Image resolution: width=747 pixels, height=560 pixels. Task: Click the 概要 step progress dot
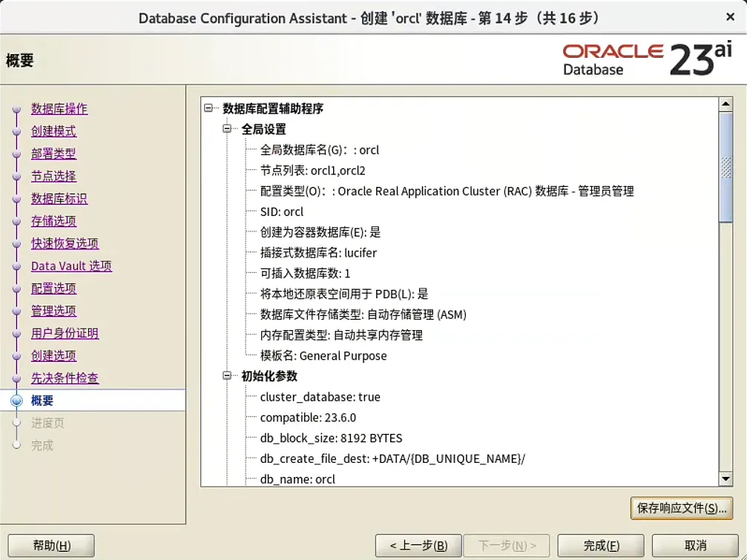point(15,401)
